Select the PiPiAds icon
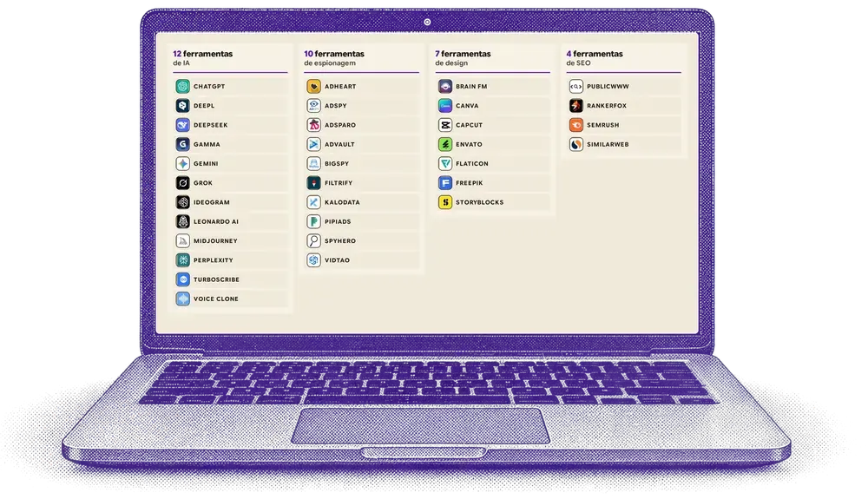868x499 pixels. coord(314,222)
